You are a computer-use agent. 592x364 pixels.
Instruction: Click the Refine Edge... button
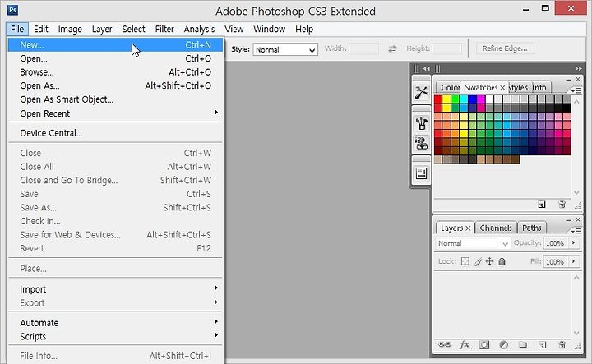(505, 48)
